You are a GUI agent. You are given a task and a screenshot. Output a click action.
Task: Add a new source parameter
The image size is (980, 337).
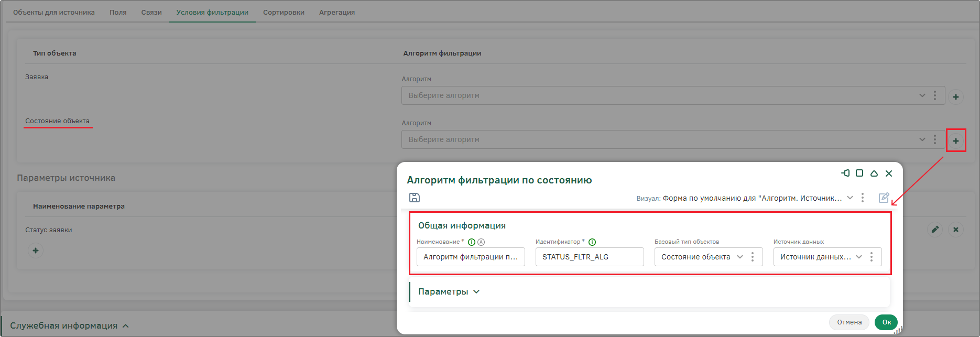pyautogui.click(x=36, y=251)
